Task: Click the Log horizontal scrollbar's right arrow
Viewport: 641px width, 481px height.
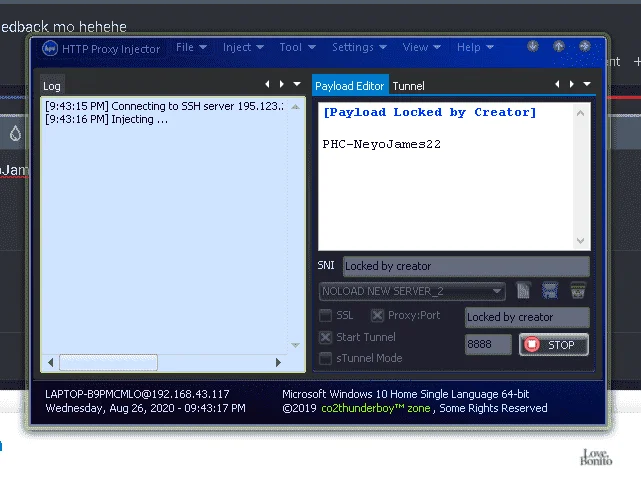Action: point(278,362)
